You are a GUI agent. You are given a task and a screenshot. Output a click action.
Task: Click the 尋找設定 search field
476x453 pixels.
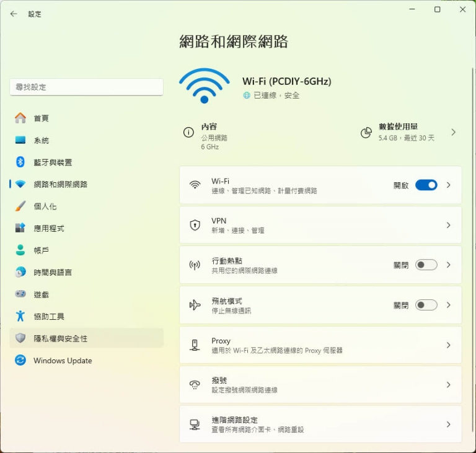87,87
